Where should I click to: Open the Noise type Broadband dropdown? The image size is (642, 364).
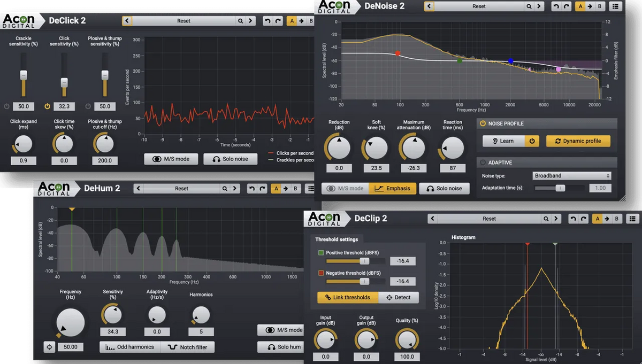[571, 176]
